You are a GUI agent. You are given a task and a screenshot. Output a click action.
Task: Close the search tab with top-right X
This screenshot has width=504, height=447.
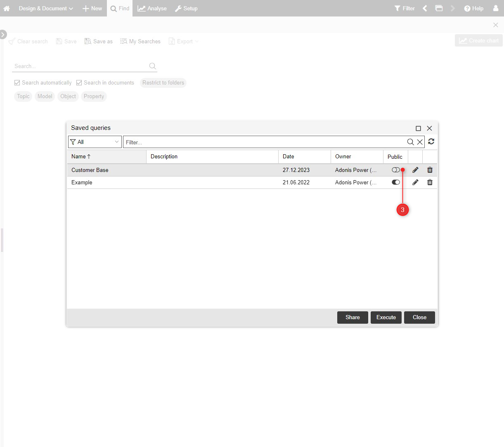[x=496, y=25]
